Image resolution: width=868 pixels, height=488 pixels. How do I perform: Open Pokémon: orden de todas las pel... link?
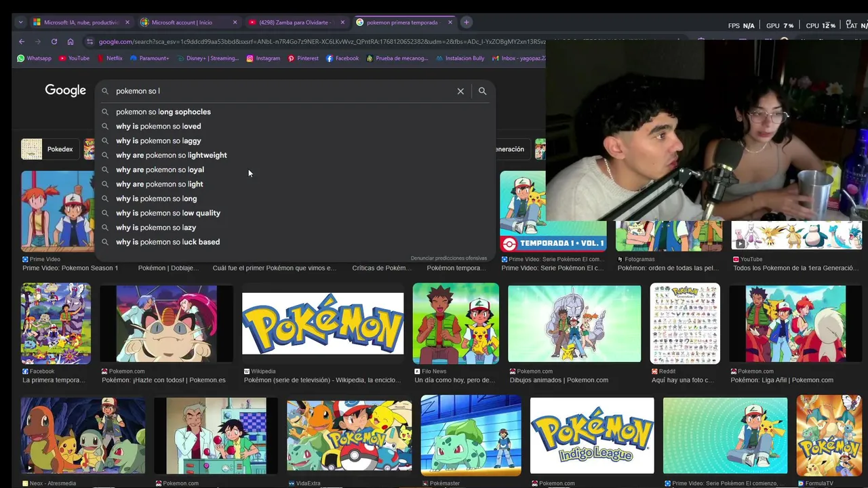(x=670, y=268)
